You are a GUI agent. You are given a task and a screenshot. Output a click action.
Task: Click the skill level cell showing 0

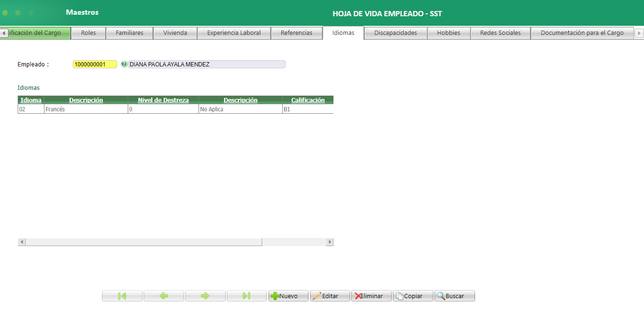click(x=163, y=109)
